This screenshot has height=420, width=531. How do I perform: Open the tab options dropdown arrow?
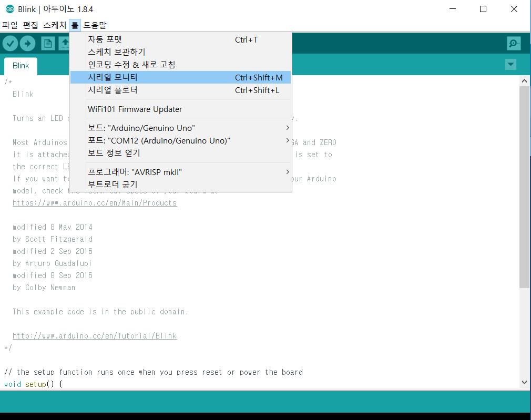pyautogui.click(x=510, y=64)
